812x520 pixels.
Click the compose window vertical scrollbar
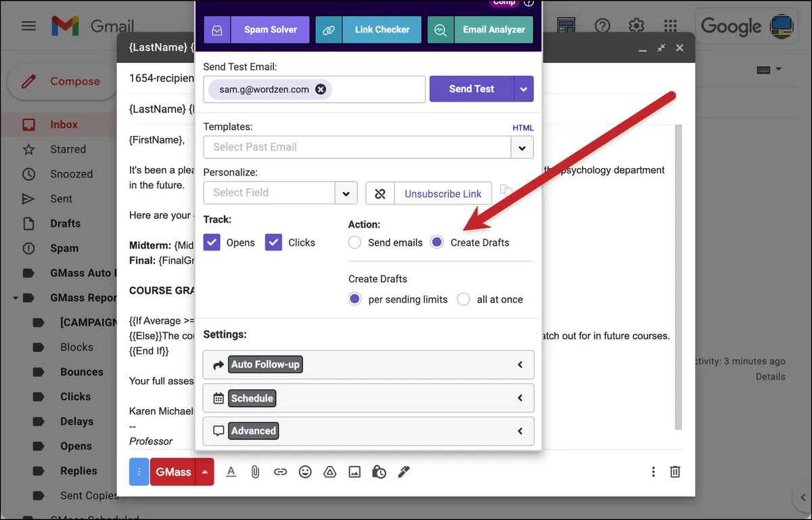[x=679, y=278]
